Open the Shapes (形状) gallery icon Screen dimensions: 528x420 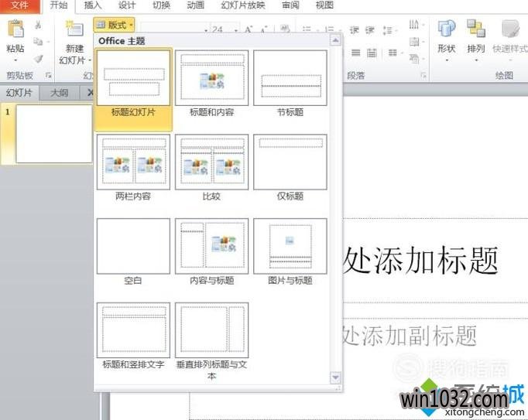(446, 31)
